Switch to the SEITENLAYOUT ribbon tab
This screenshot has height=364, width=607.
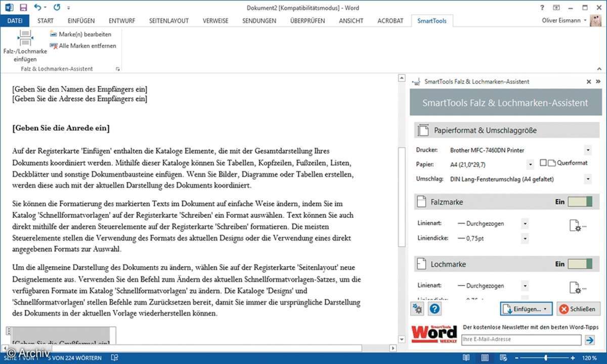click(x=169, y=21)
